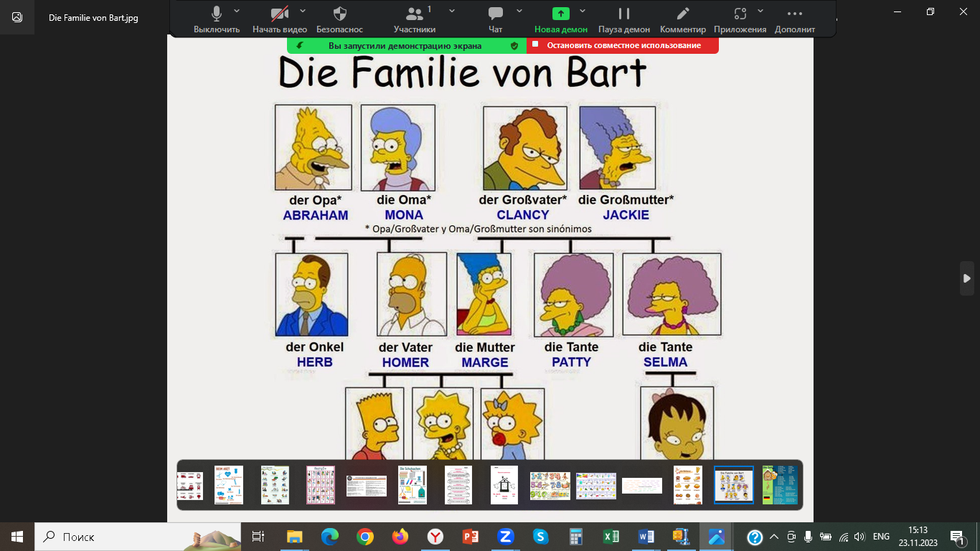
Task: Show hidden tray icons chevron
Action: pyautogui.click(x=774, y=537)
